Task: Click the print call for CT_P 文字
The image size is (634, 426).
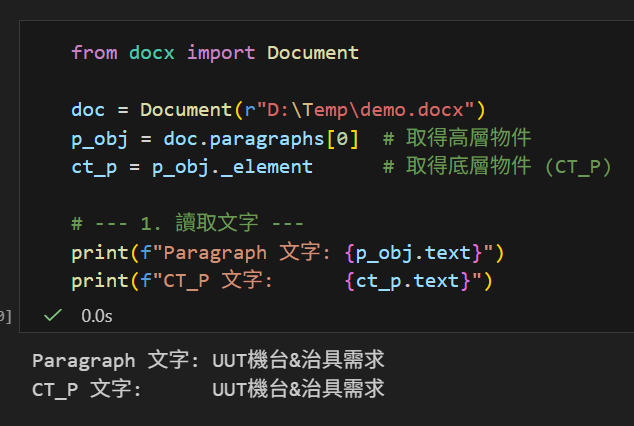Action: click(x=94, y=281)
